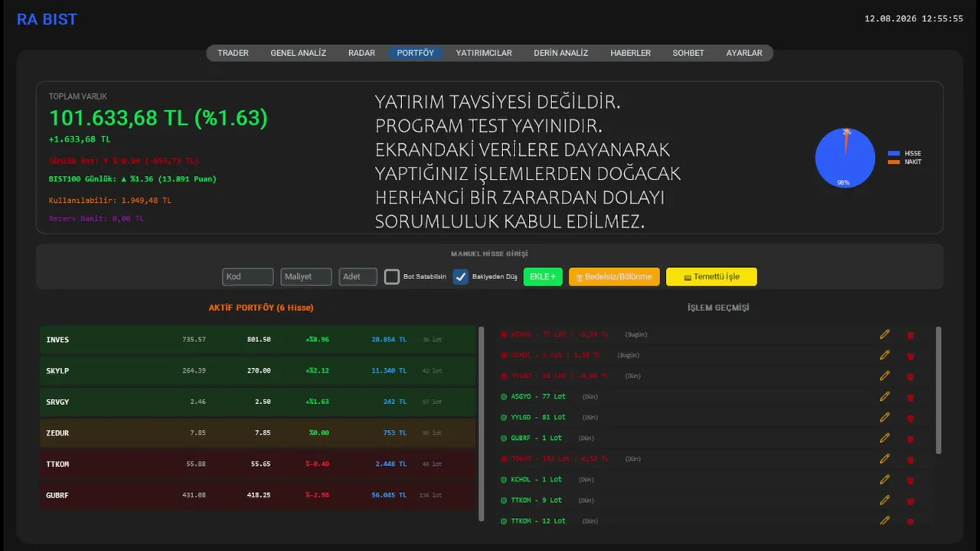
Task: Edit the red ASGYO 77 Lot Bugün transaction
Action: click(885, 334)
